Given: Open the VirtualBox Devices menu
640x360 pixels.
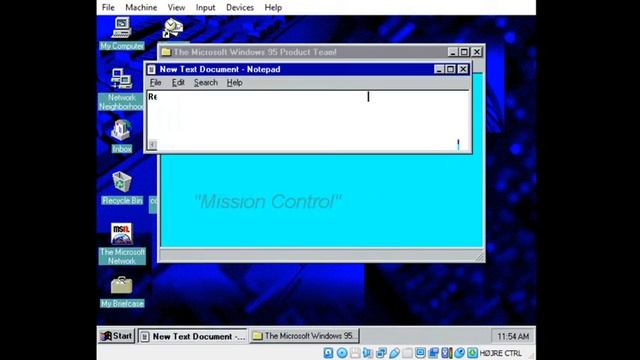Looking at the screenshot, I should tap(240, 7).
